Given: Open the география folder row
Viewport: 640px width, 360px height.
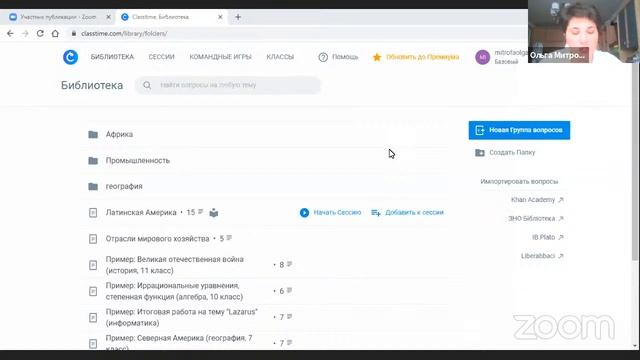Looking at the screenshot, I should pyautogui.click(x=265, y=186).
